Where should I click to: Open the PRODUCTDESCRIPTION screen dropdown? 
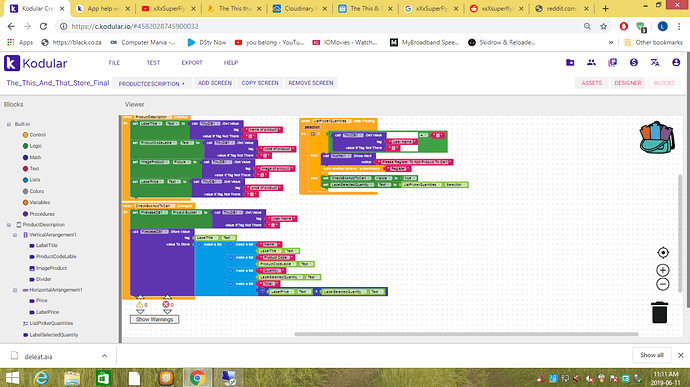coord(151,84)
